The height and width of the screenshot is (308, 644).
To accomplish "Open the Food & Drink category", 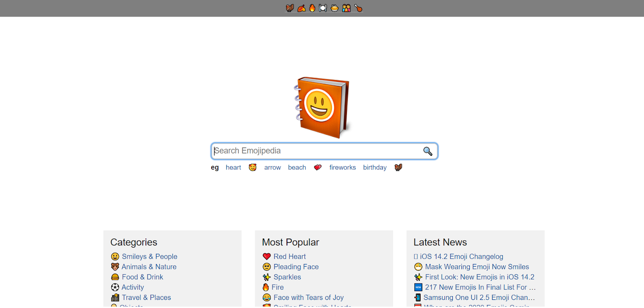I will [142, 277].
